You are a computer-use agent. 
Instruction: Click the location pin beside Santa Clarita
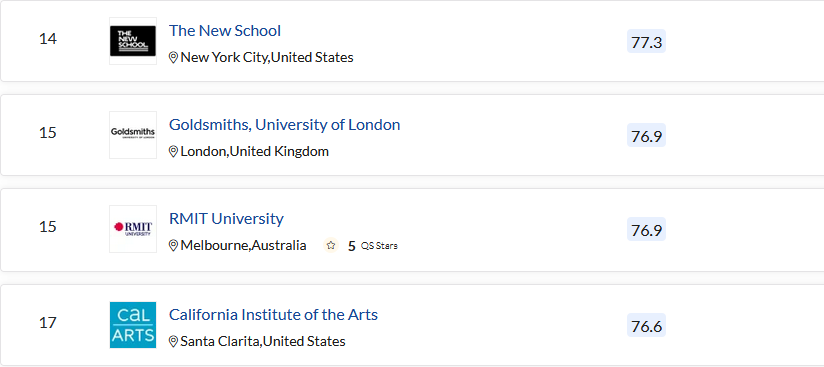(x=173, y=342)
